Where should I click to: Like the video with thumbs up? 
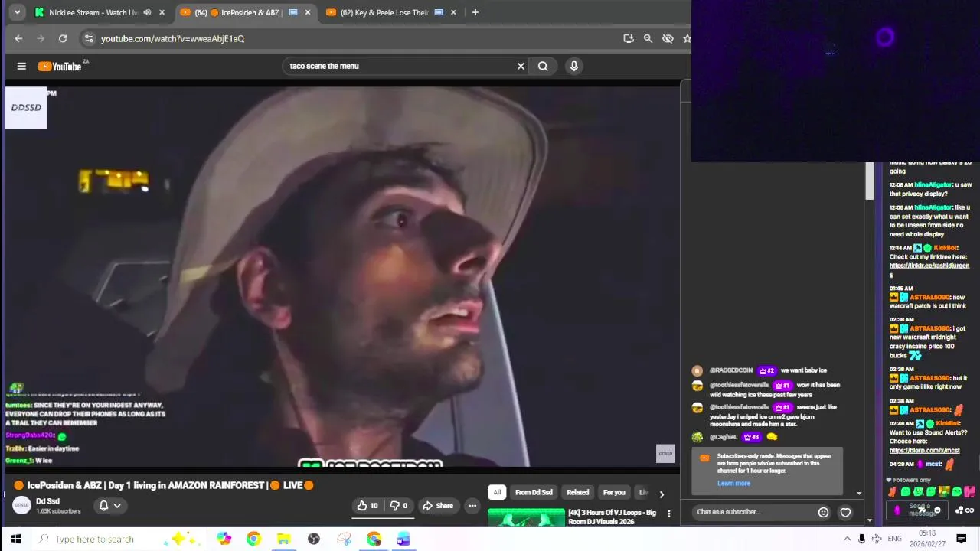pos(367,506)
